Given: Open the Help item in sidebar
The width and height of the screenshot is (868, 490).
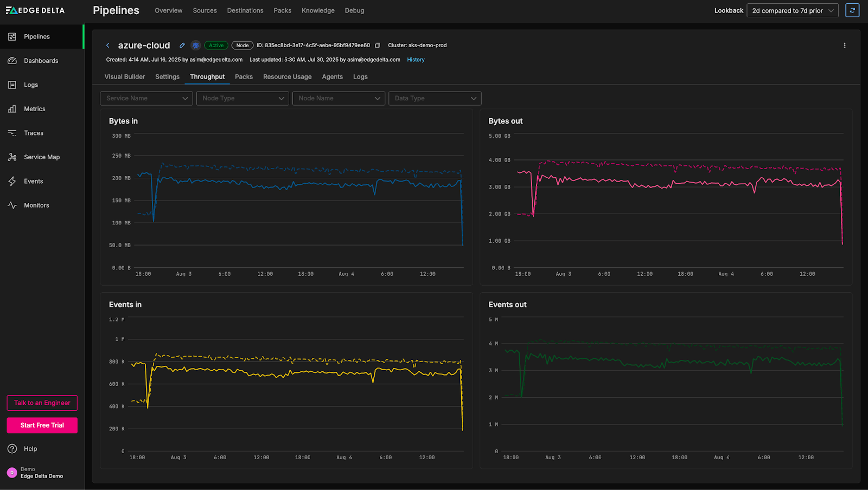Looking at the screenshot, I should [x=30, y=449].
